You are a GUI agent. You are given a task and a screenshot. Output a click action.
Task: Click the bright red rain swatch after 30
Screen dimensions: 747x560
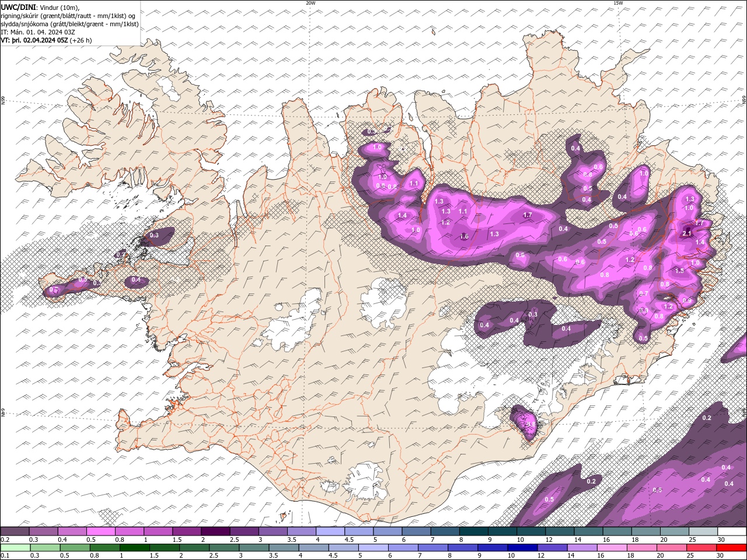coord(732,547)
